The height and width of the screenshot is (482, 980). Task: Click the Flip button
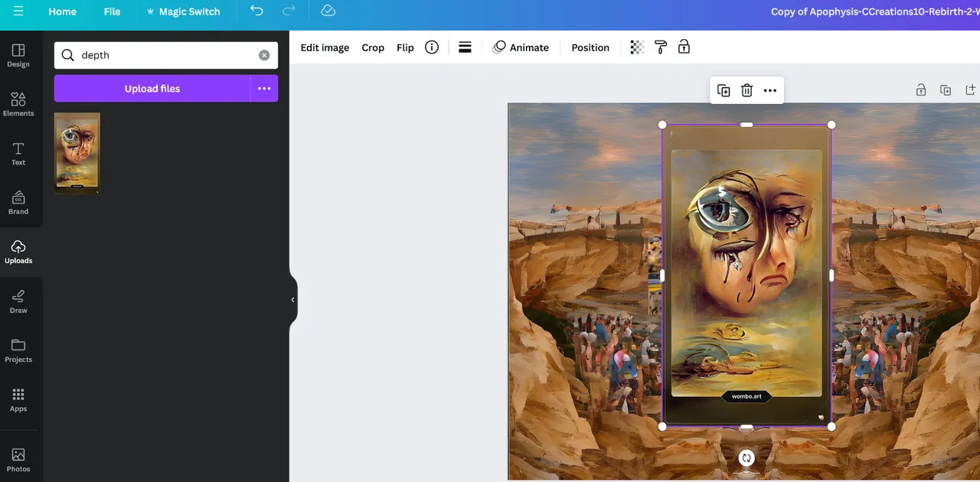coord(405,47)
